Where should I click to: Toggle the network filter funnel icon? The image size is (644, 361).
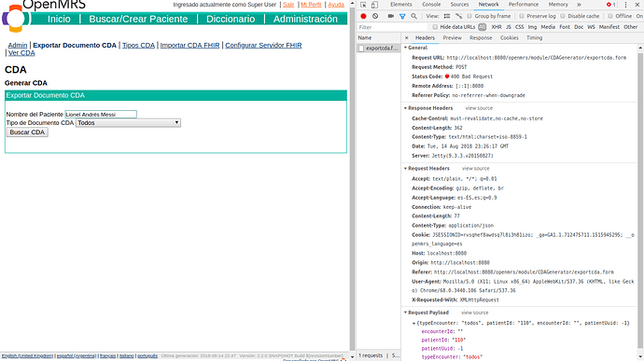(402, 16)
